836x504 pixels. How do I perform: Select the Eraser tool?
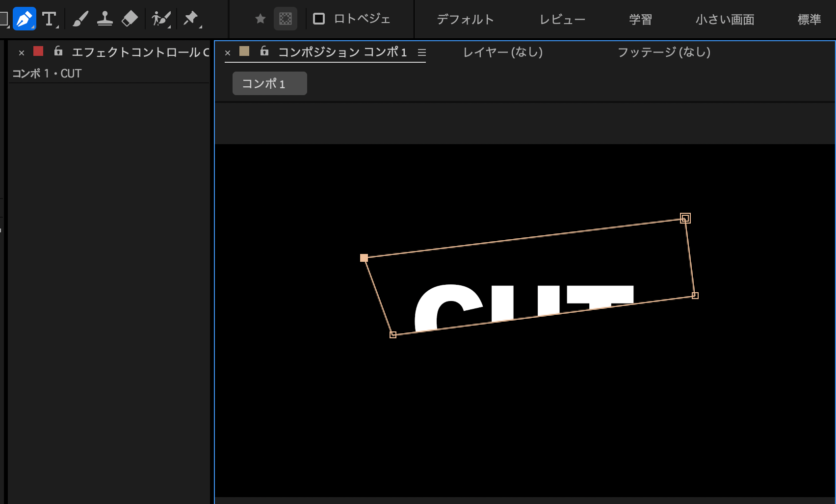point(130,19)
